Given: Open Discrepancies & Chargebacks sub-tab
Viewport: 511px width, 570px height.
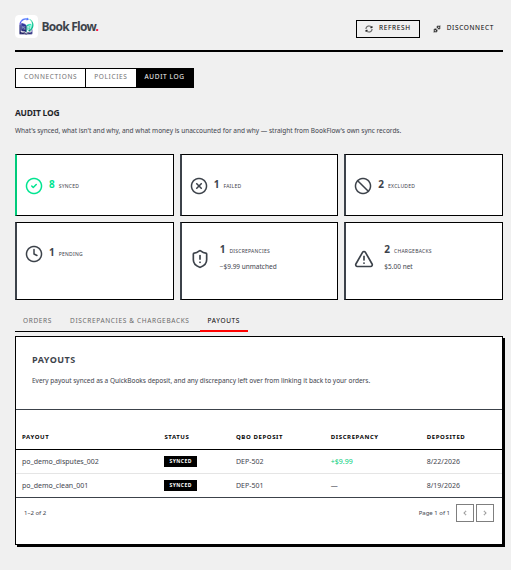Looking at the screenshot, I should pyautogui.click(x=129, y=321).
